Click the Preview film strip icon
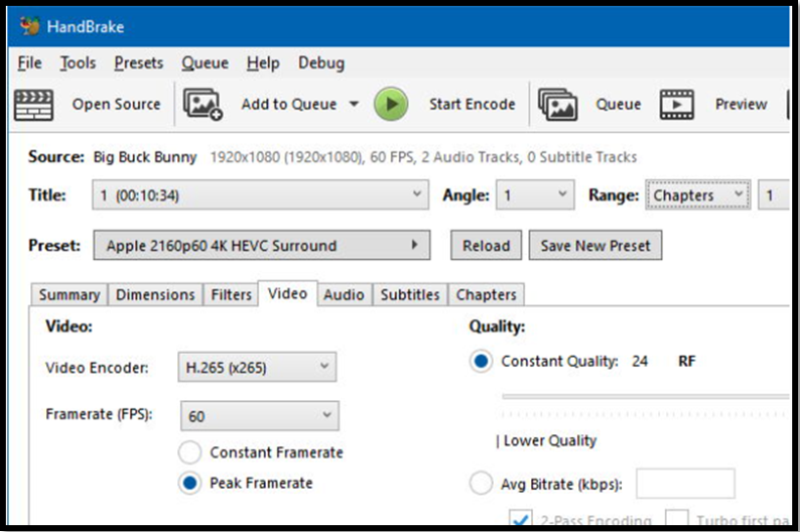Image resolution: width=800 pixels, height=532 pixels. click(x=677, y=104)
